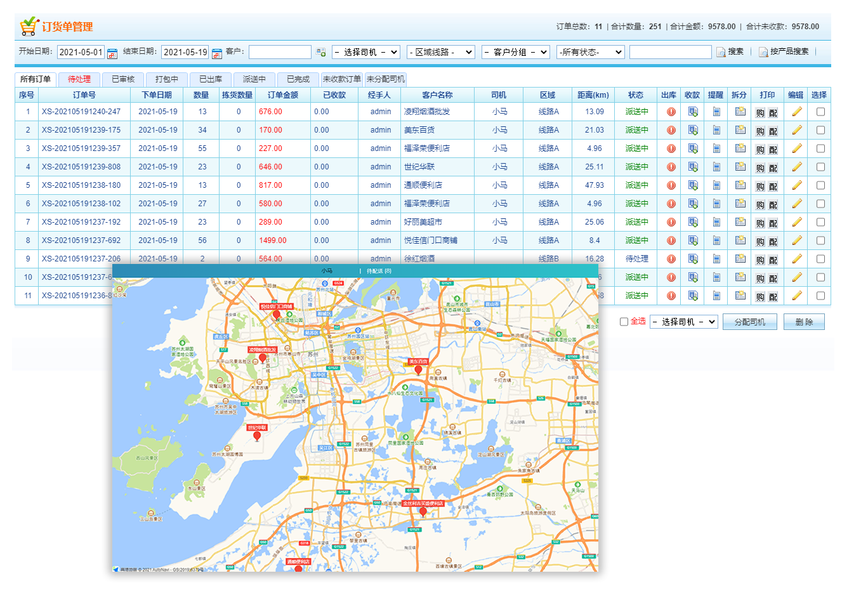Tick the checkbox for row 9 徐红烟酒
The height and width of the screenshot is (599, 868).
pyautogui.click(x=820, y=259)
